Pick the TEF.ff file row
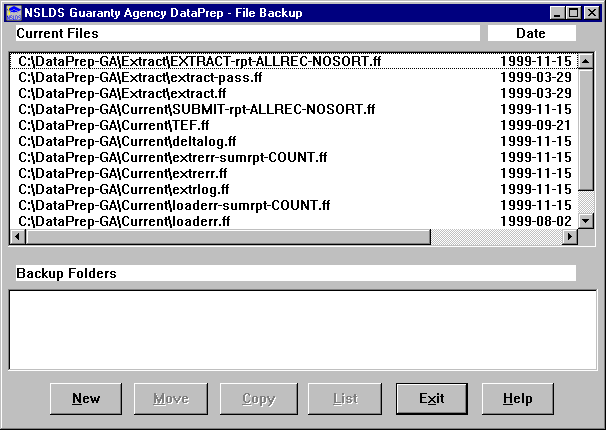 click(114, 125)
